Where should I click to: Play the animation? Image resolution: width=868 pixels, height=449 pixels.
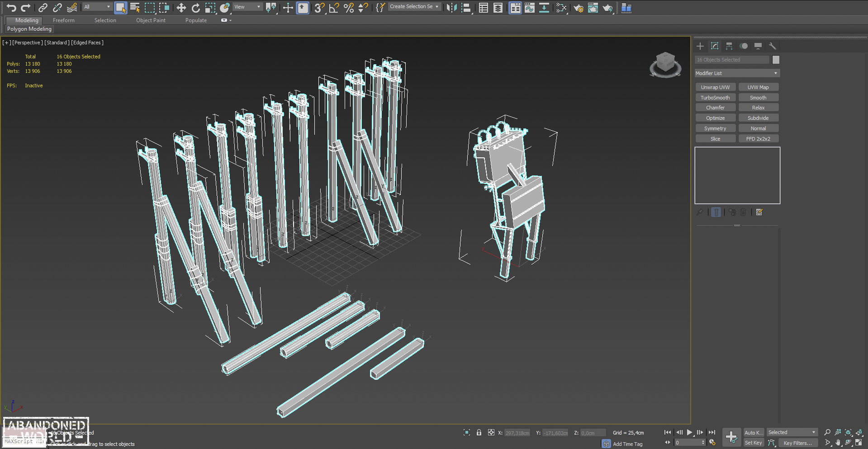690,432
